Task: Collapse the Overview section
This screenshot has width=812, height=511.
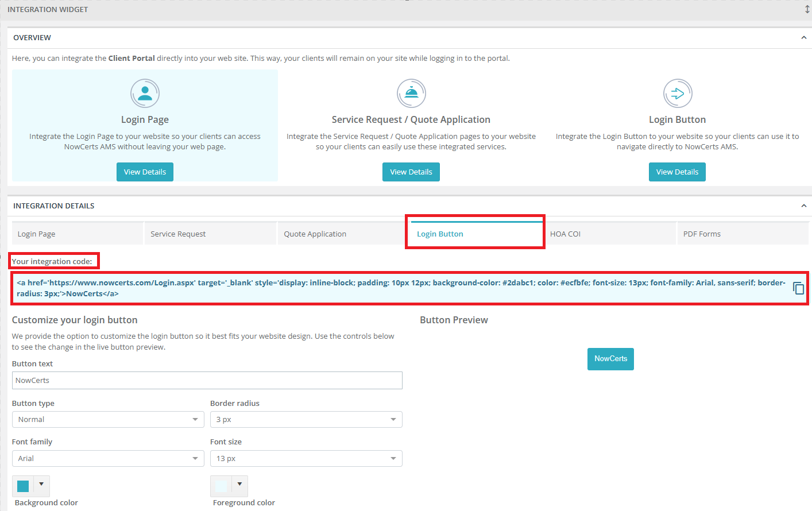Action: (x=803, y=38)
